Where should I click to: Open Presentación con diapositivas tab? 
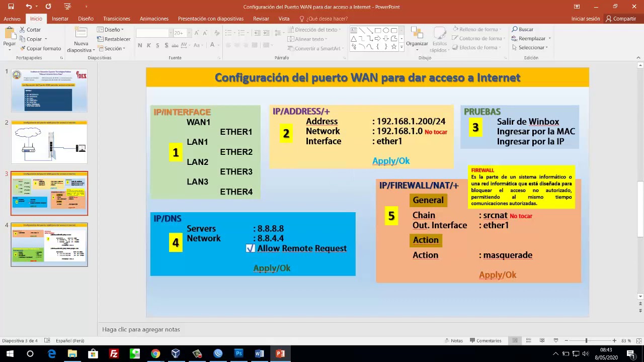point(211,19)
